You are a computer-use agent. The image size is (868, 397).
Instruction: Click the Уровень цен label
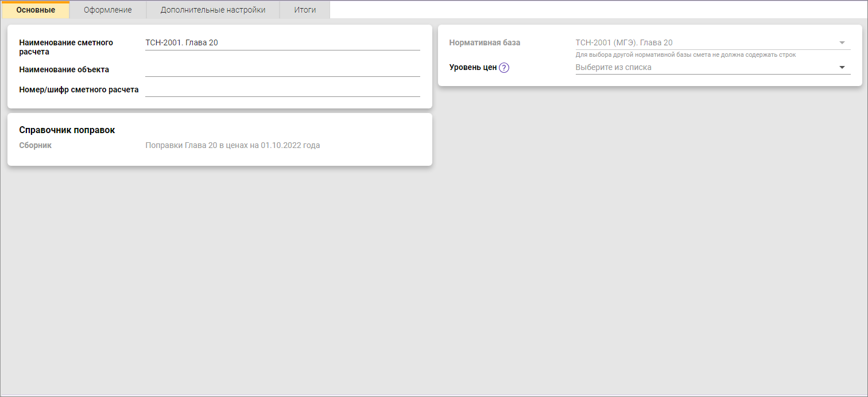click(472, 67)
